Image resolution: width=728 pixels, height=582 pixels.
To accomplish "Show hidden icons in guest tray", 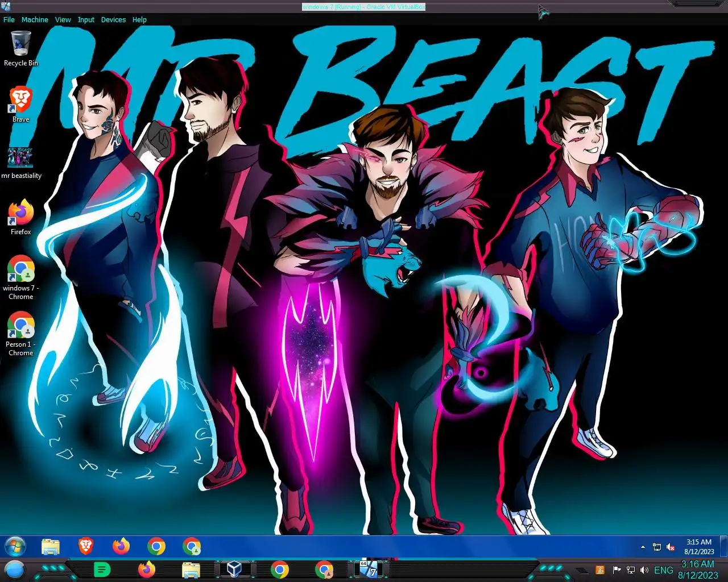I will pyautogui.click(x=643, y=547).
